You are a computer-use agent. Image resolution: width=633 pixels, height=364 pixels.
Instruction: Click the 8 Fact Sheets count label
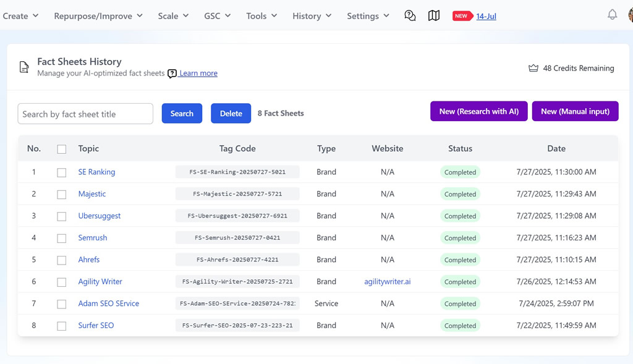[x=281, y=113]
